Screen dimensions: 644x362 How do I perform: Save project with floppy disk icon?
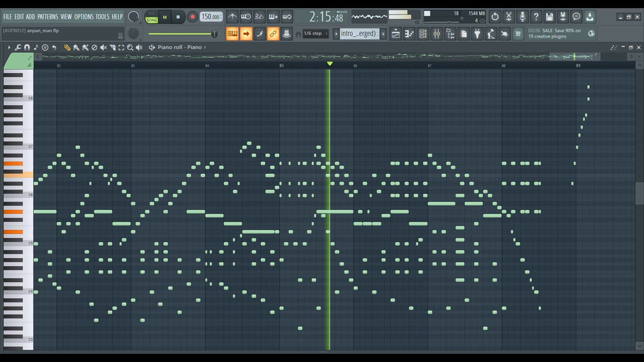click(x=549, y=17)
